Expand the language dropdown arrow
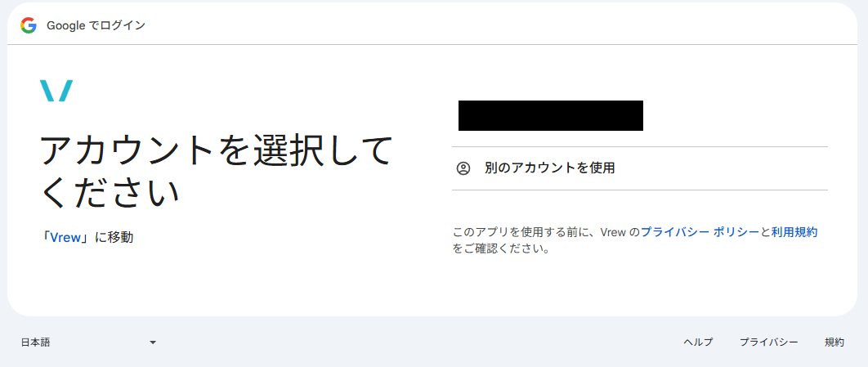 (153, 342)
